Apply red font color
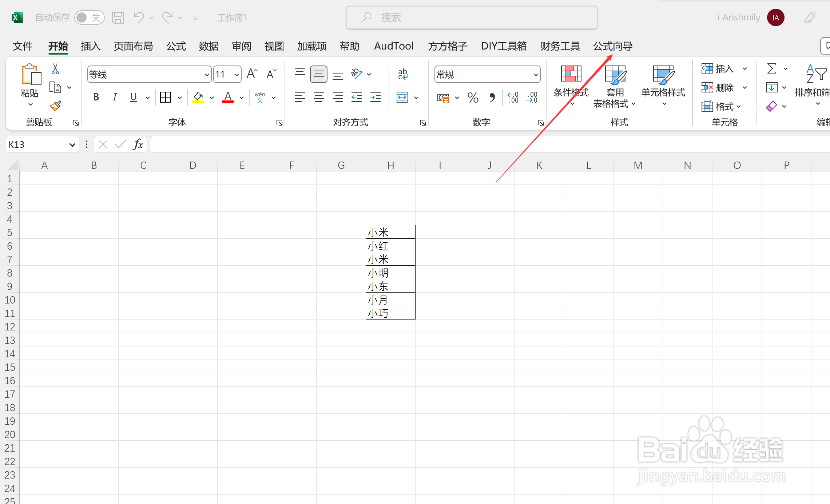The width and height of the screenshot is (830, 504). coord(228,97)
